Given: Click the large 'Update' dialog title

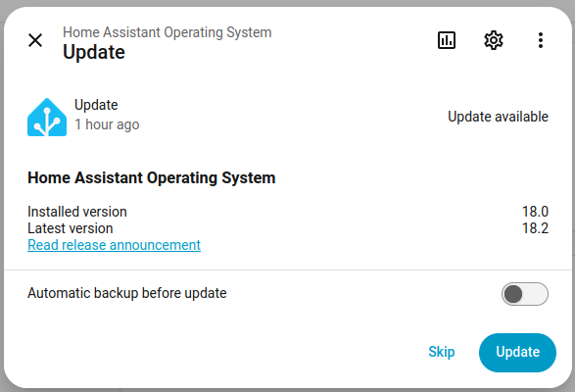Looking at the screenshot, I should point(94,52).
